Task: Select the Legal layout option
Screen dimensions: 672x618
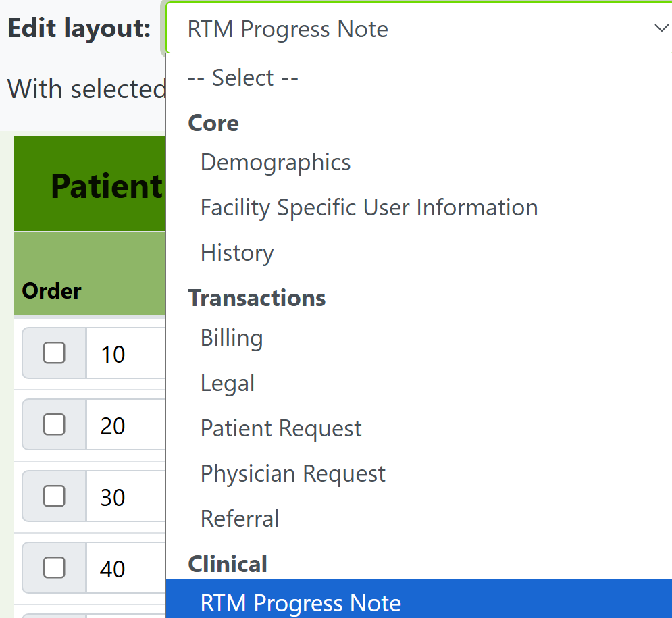Action: click(228, 383)
